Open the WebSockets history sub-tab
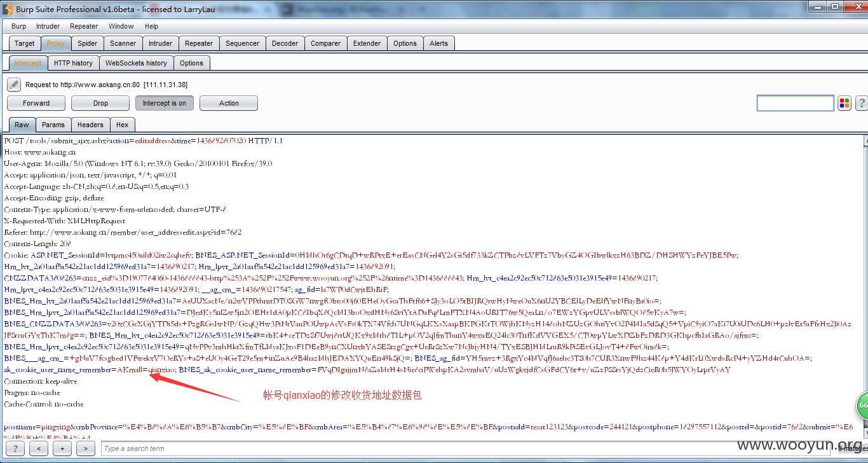This screenshot has height=463, width=868. 136,63
